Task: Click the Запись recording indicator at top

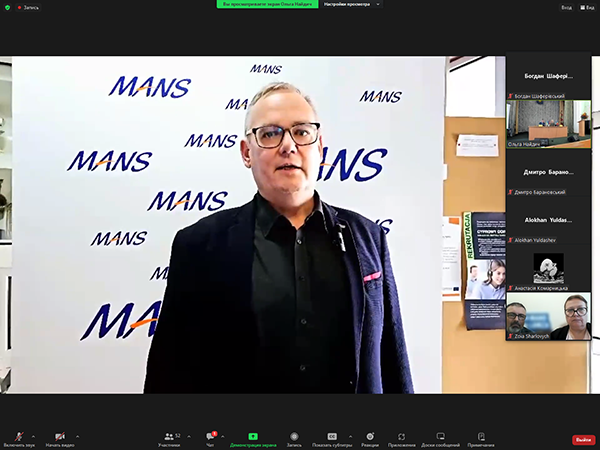Action: (x=28, y=7)
